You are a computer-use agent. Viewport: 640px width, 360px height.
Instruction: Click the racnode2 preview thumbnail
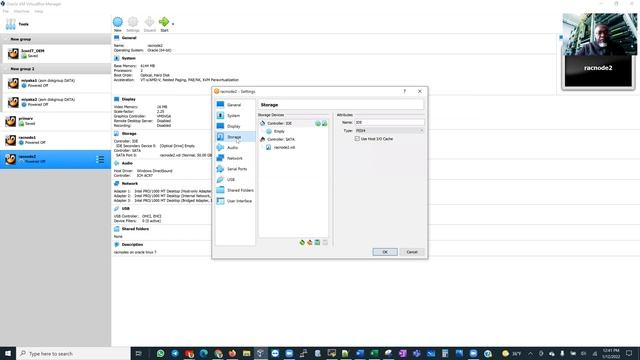tap(598, 71)
